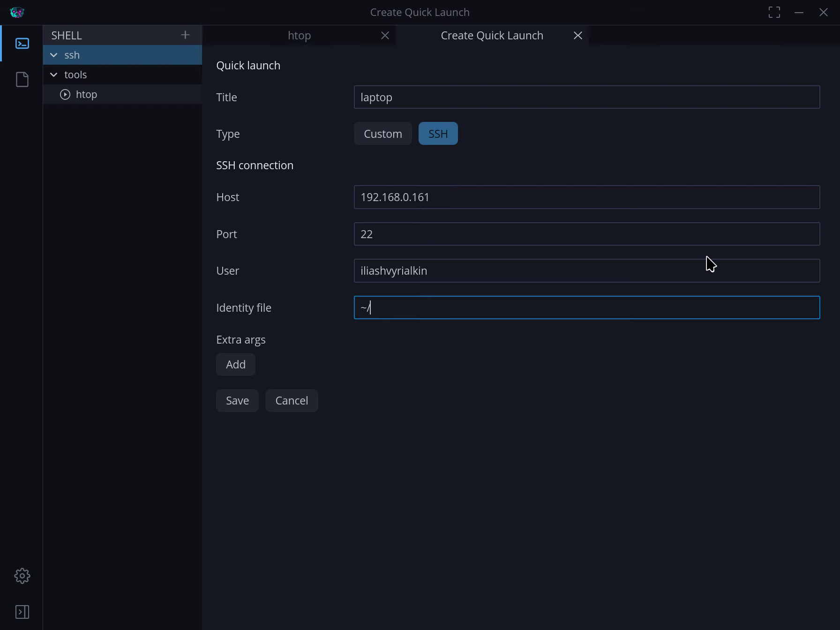Add new item with SHELL plus icon

185,35
